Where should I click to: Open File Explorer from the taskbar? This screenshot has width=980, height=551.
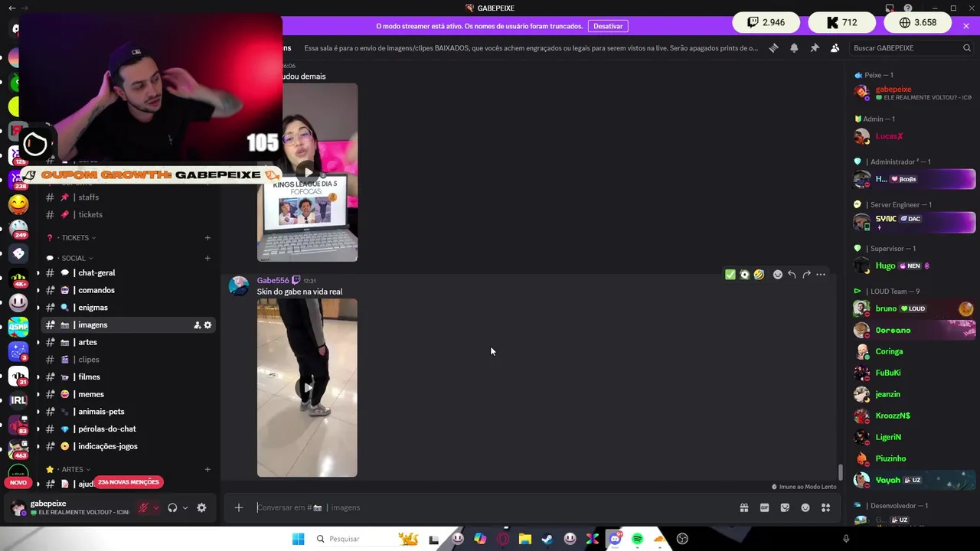(525, 539)
